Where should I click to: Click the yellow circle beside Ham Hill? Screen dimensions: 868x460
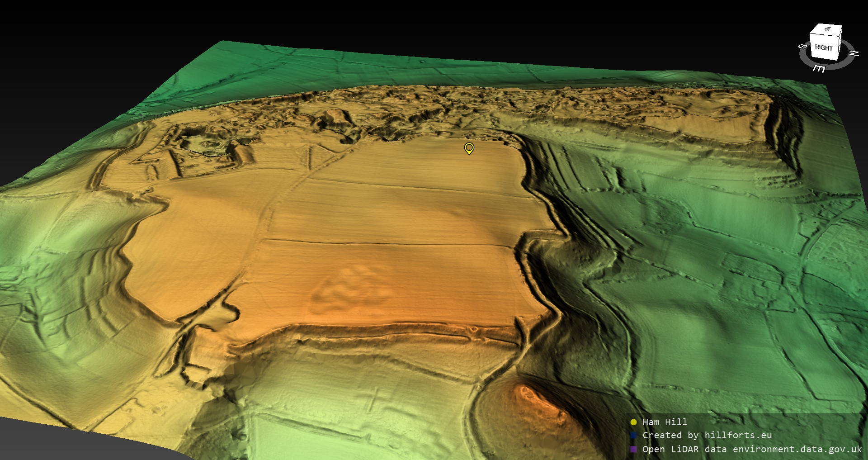coord(633,422)
